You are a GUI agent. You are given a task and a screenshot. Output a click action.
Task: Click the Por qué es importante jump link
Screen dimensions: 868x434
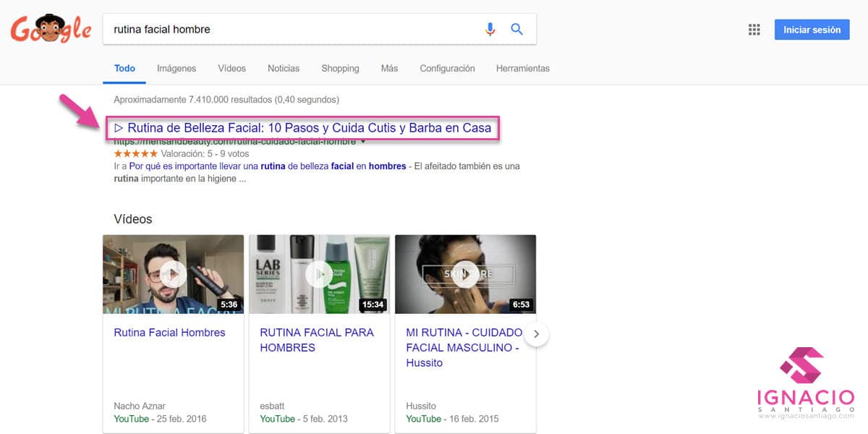point(267,166)
